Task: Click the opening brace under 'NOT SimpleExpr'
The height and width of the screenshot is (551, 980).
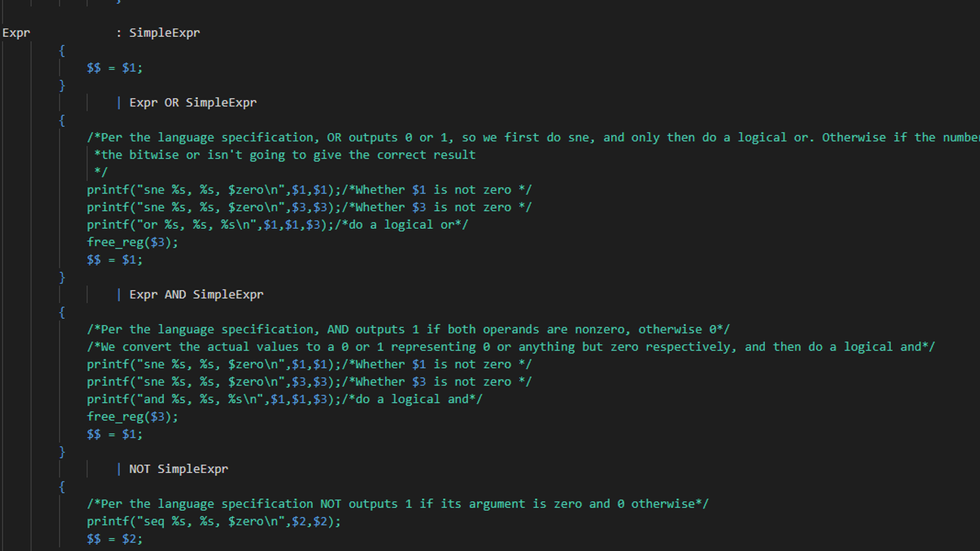Action: coord(62,487)
